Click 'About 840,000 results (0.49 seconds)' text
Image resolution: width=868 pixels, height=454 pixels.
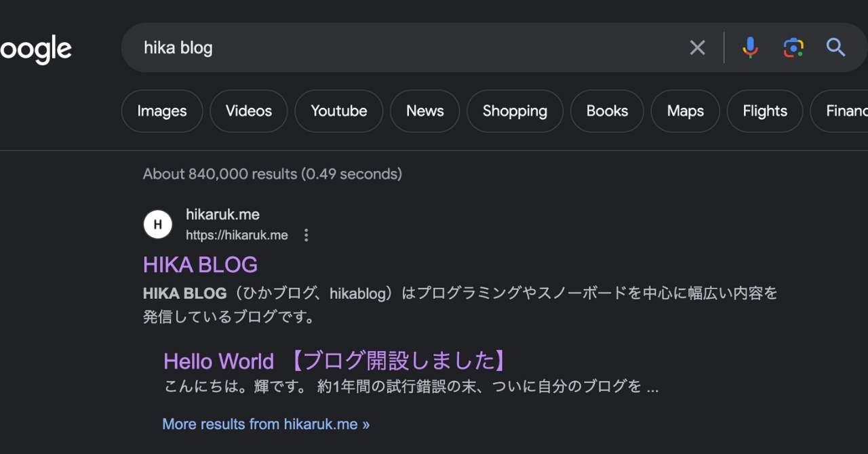tap(273, 174)
